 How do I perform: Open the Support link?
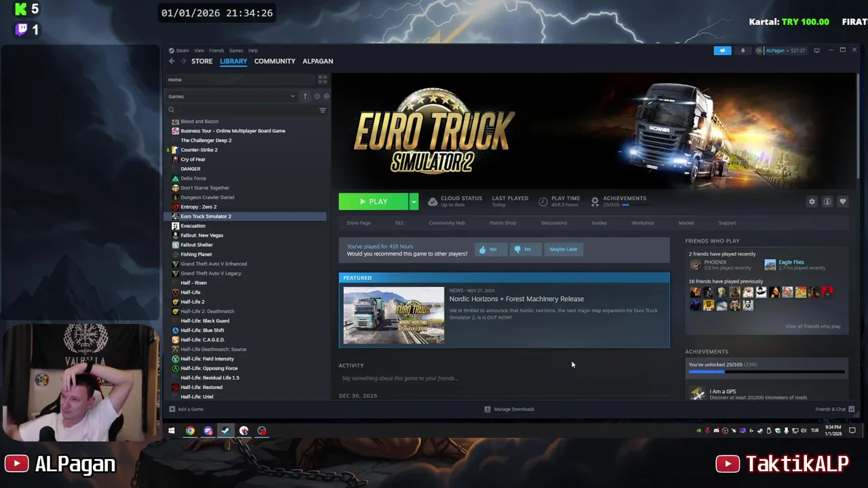click(x=727, y=223)
